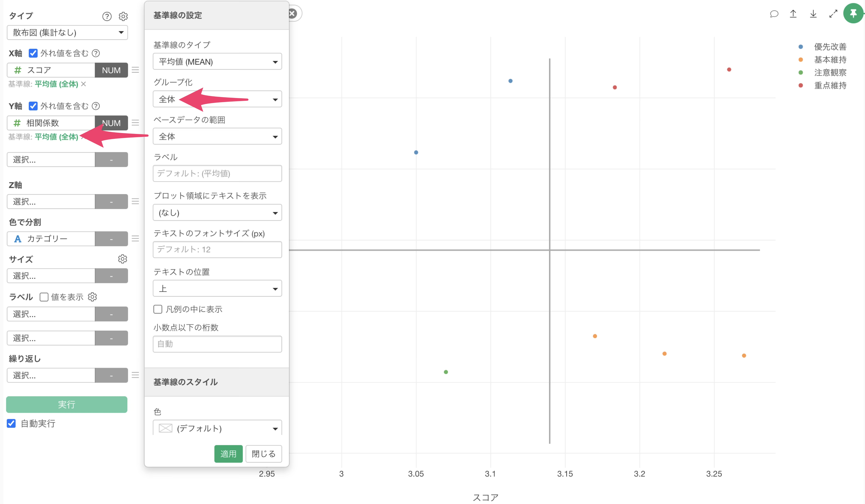Click the upload/export arrow icon
The width and height of the screenshot is (865, 504).
[x=793, y=14]
